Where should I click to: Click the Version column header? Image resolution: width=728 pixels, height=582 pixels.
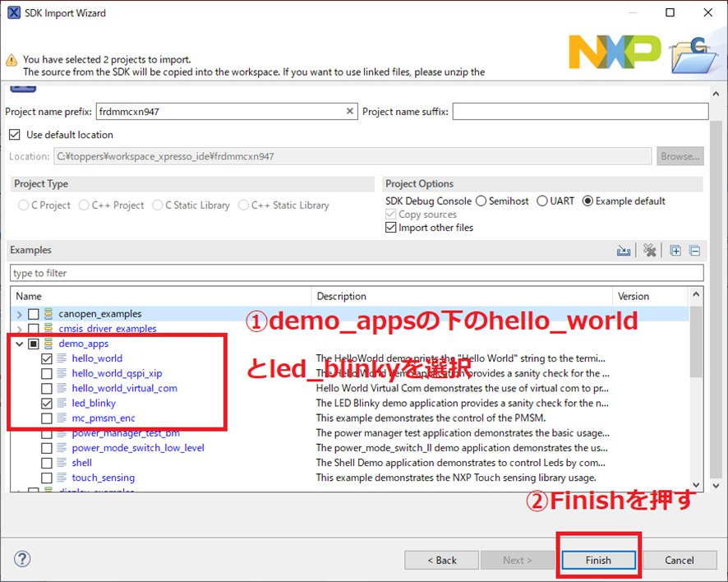click(x=650, y=296)
